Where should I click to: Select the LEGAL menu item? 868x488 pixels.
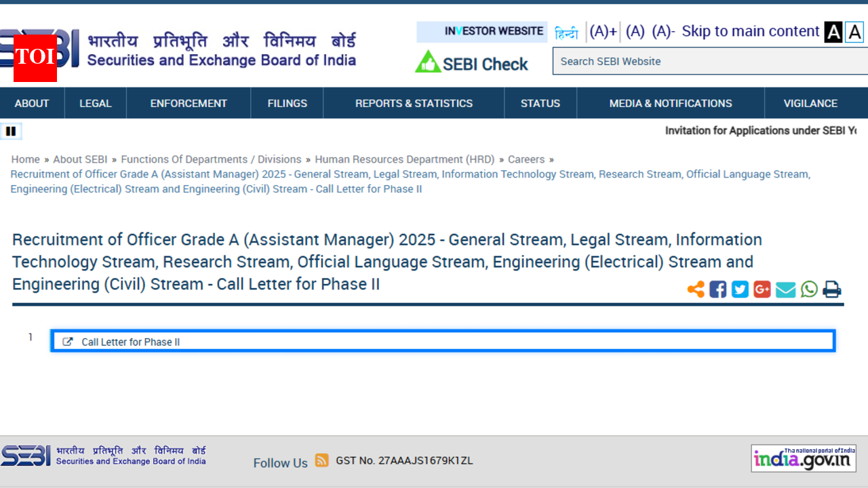coord(95,102)
